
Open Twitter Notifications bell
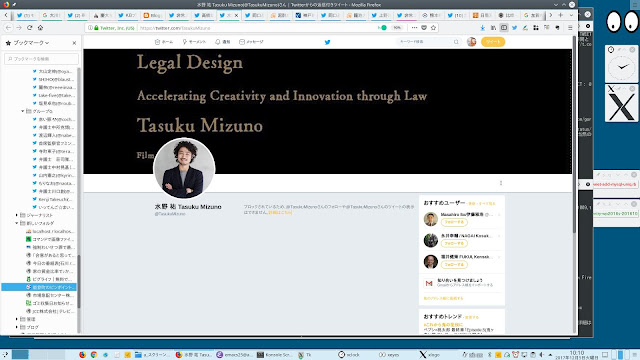[222, 42]
